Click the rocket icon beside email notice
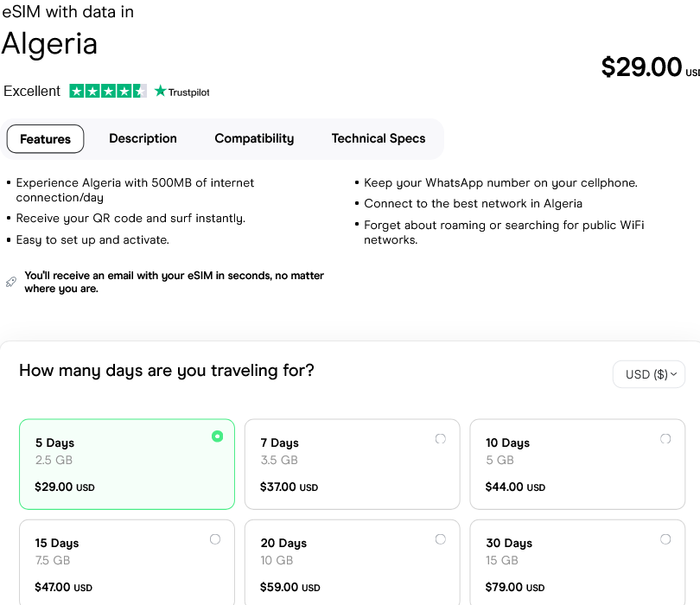This screenshot has height=605, width=700. 11,282
